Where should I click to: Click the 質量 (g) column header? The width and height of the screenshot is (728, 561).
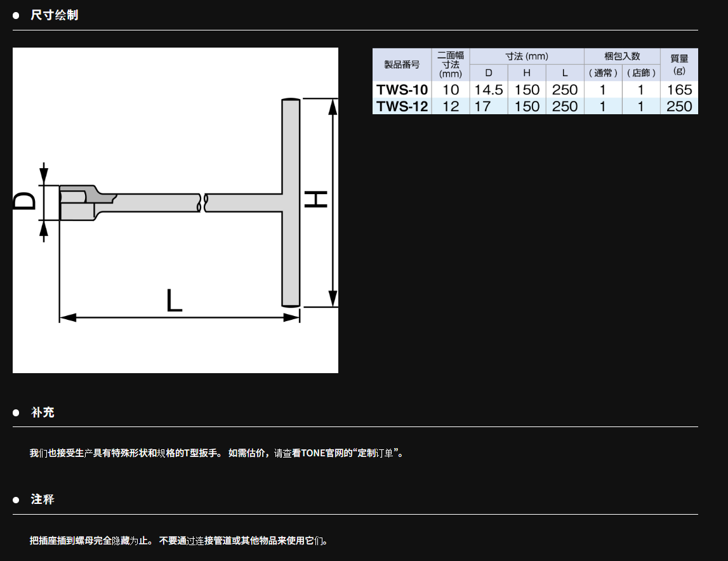679,64
